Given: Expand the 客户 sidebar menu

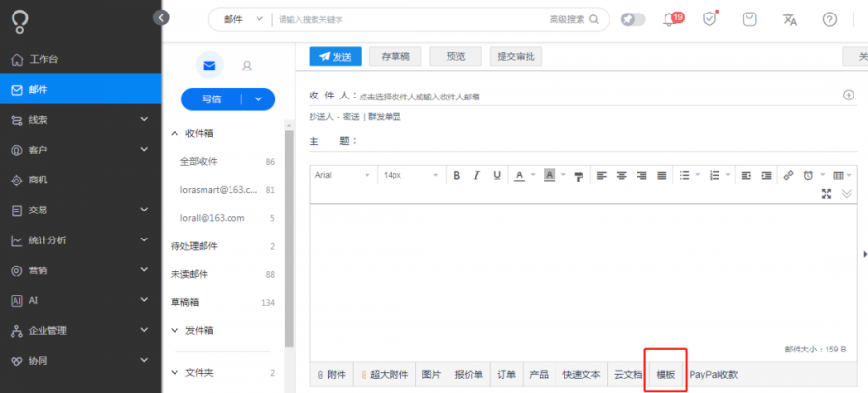Looking at the screenshot, I should coord(80,150).
